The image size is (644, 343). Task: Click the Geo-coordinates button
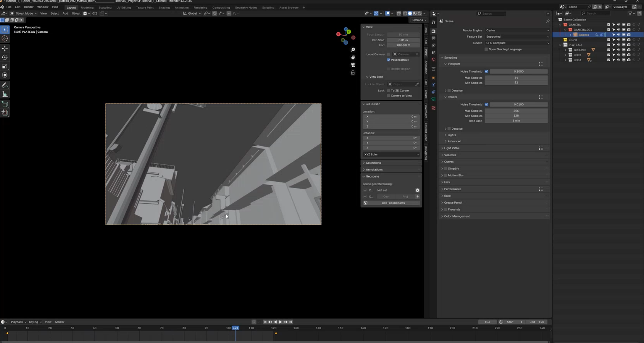pos(393,203)
